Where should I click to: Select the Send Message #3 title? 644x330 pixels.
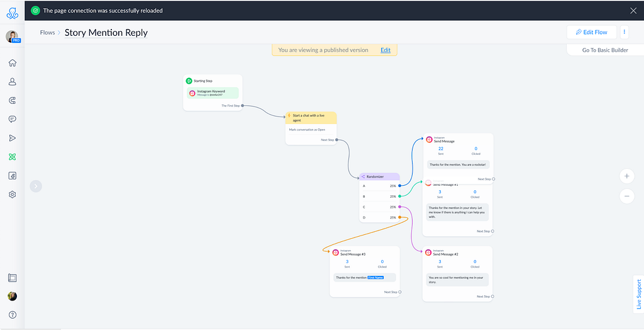point(353,254)
